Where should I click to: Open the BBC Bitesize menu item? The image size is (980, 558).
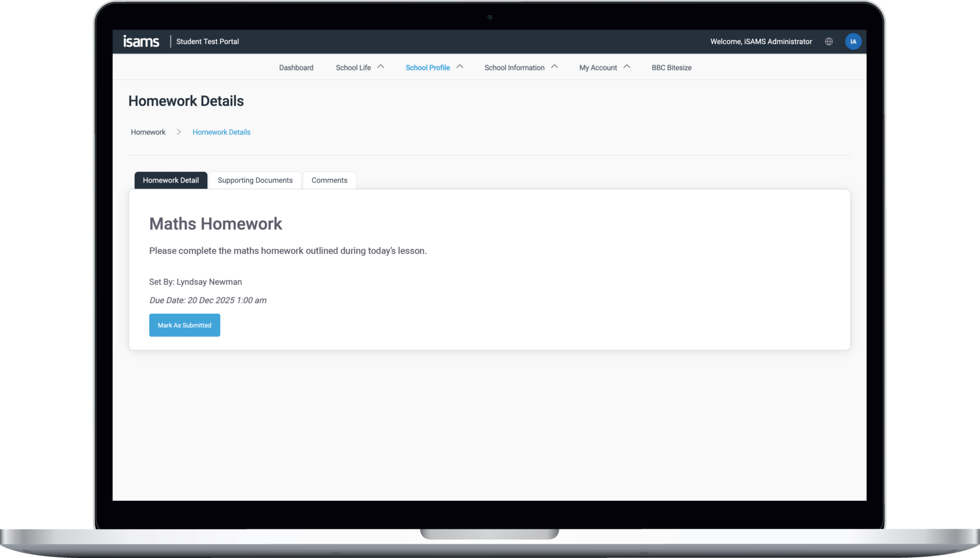point(671,67)
